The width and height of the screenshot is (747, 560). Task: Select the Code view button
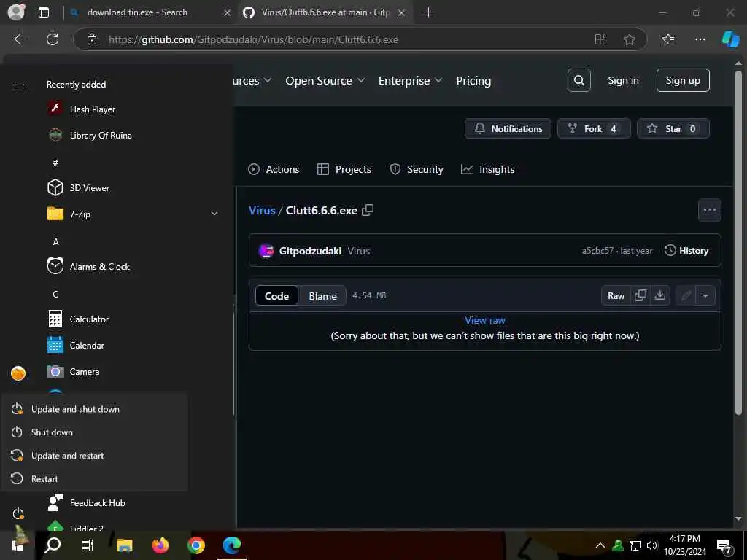(276, 296)
